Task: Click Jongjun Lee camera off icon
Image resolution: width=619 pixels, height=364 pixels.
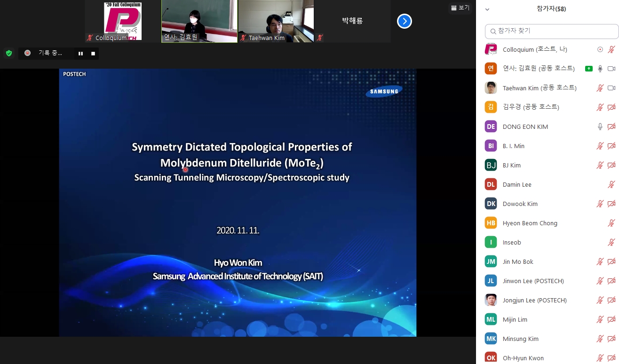Action: coord(611,300)
